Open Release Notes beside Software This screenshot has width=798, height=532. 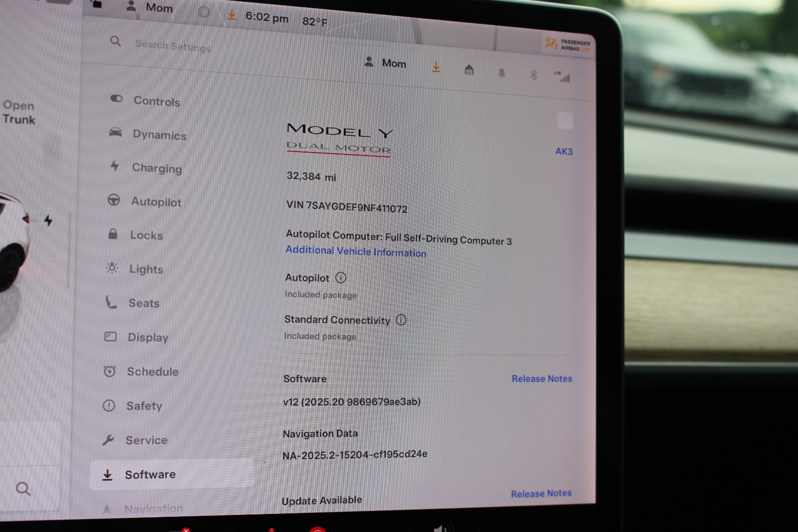(x=542, y=378)
